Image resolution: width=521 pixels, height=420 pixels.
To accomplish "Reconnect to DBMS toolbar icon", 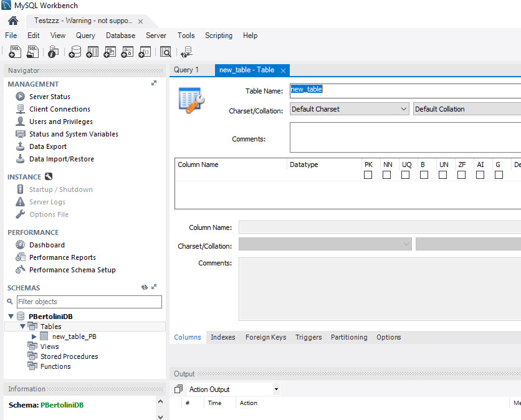I will click(x=187, y=52).
